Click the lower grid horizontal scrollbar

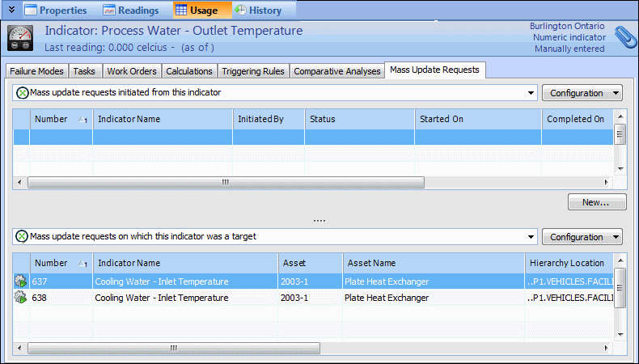[174, 349]
